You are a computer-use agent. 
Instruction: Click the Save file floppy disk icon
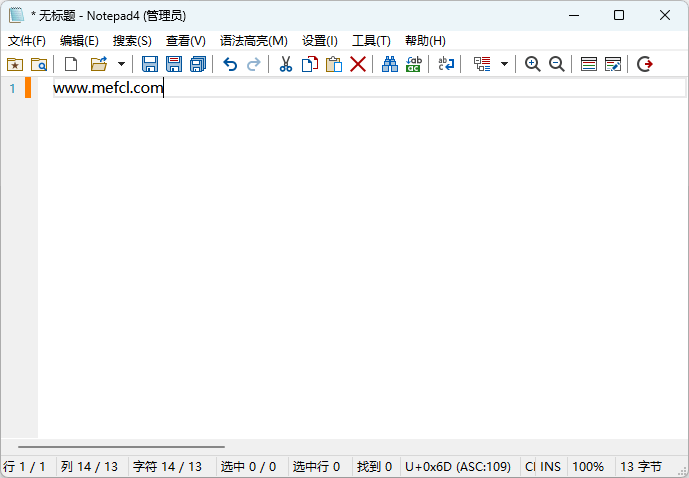point(150,64)
